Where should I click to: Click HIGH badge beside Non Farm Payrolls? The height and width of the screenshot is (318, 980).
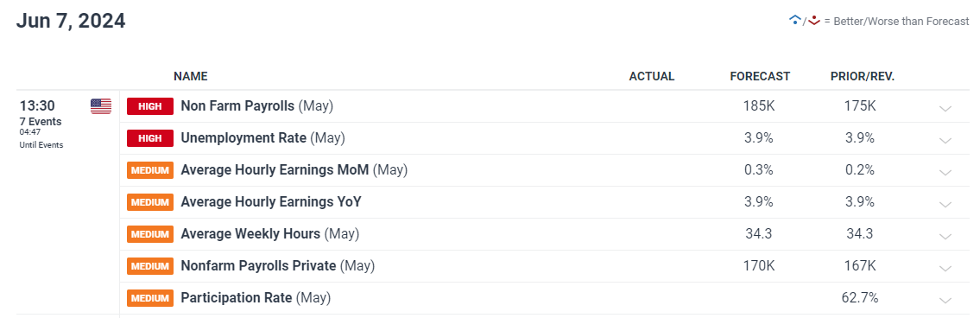[150, 106]
